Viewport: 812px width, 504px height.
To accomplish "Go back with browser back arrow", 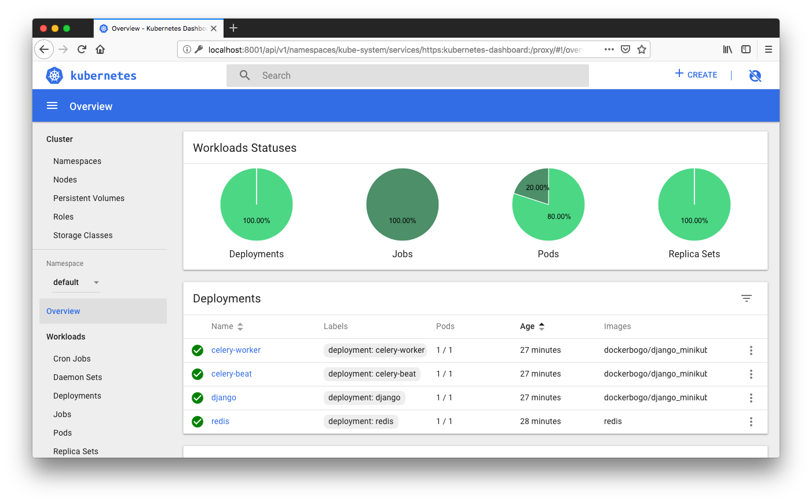I will point(44,49).
